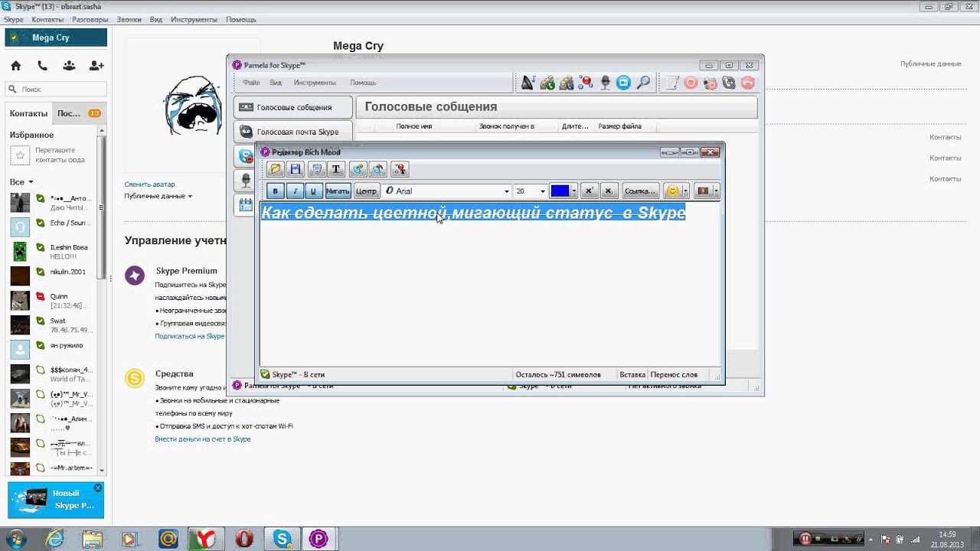This screenshot has width=980, height=551.
Task: Toggle superscript x² button
Action: tap(589, 191)
